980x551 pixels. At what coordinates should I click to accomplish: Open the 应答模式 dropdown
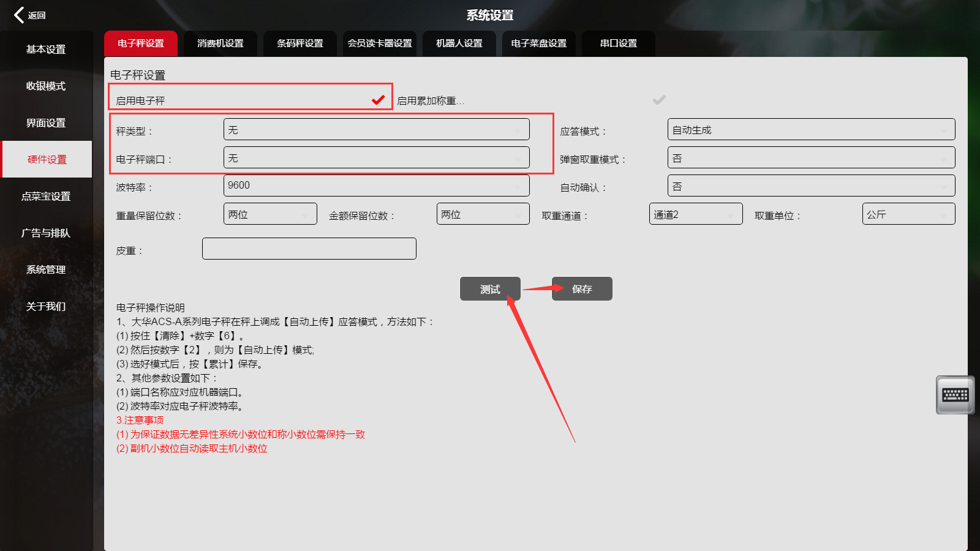pos(810,130)
